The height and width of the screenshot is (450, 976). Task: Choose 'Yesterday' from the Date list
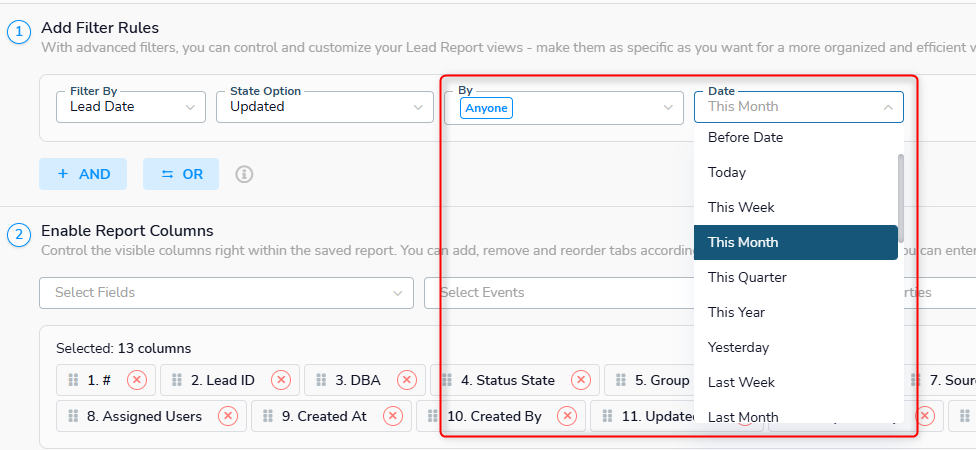796,347
